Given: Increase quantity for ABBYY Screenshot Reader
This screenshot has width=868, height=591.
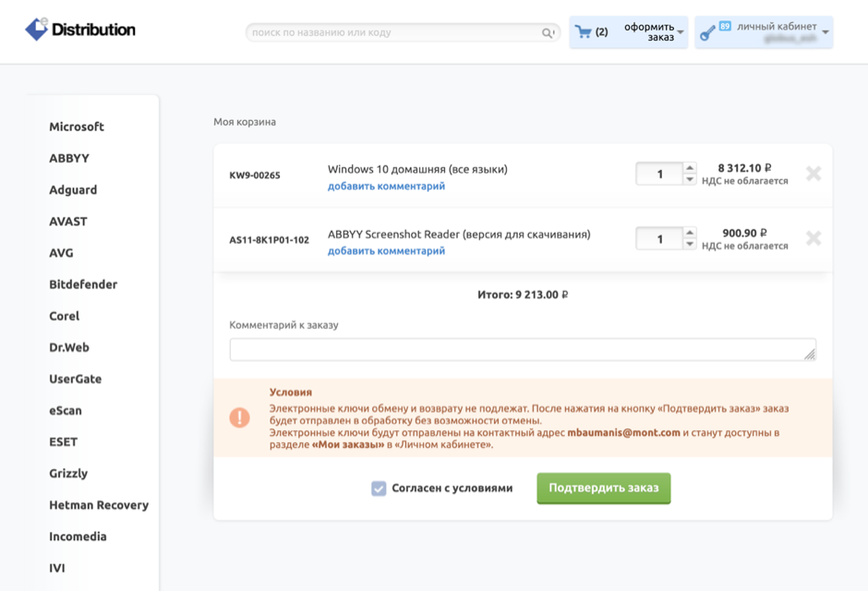Looking at the screenshot, I should pyautogui.click(x=689, y=233).
